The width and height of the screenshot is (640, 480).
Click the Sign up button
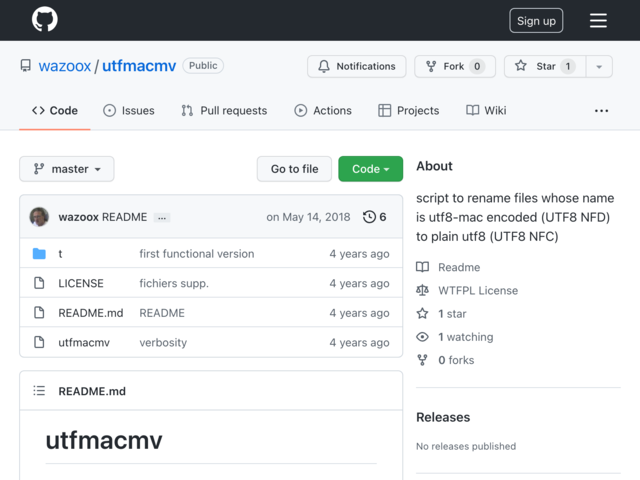pyautogui.click(x=536, y=20)
